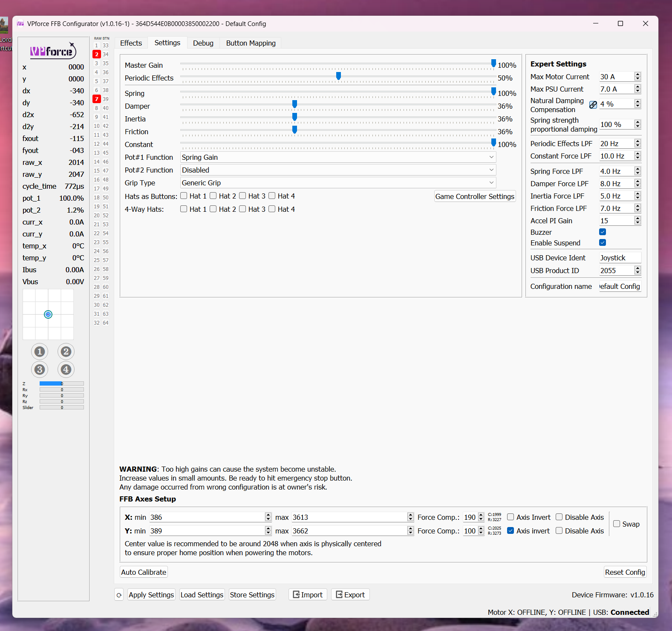This screenshot has width=672, height=631.
Task: Check Disable Axis for X axis
Action: click(559, 517)
